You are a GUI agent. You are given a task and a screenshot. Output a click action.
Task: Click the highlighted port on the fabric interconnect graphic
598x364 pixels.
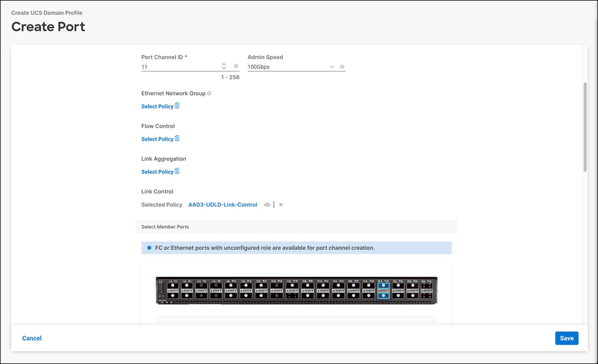[383, 285]
